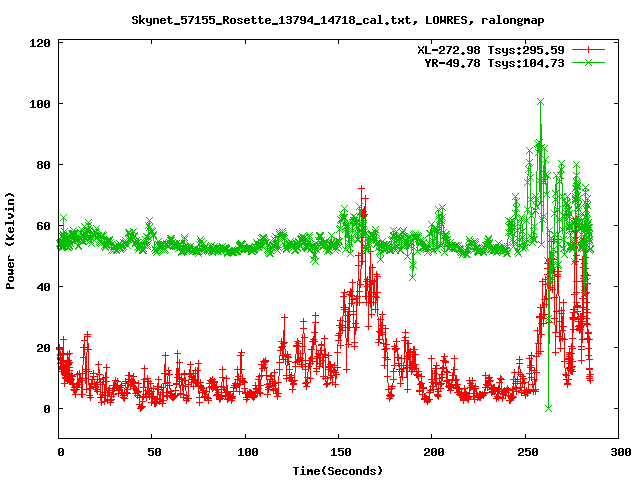Click the y-axis tick label 80
The width and height of the screenshot is (640, 480).
(x=43, y=165)
